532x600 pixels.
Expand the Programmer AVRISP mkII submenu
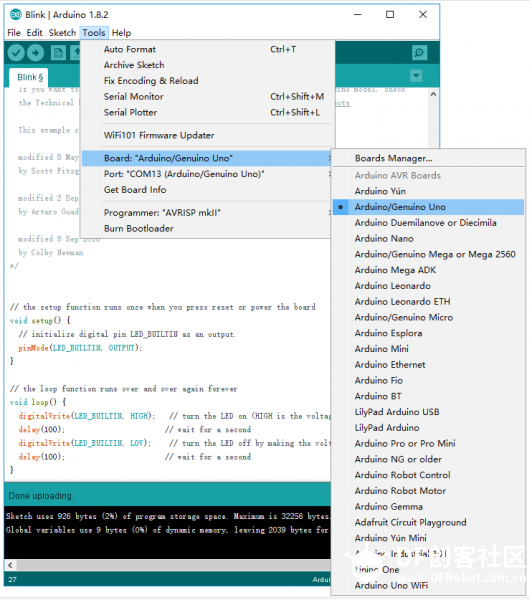click(x=207, y=213)
